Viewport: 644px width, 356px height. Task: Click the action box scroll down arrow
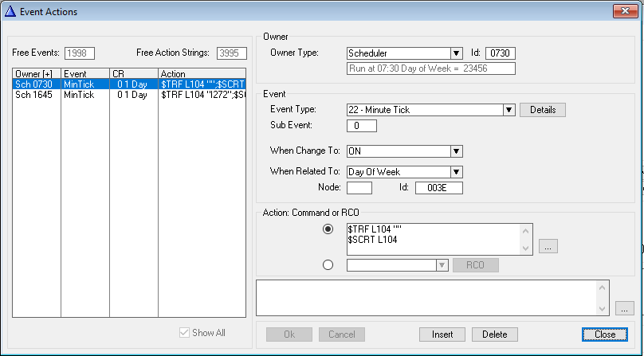(x=526, y=248)
